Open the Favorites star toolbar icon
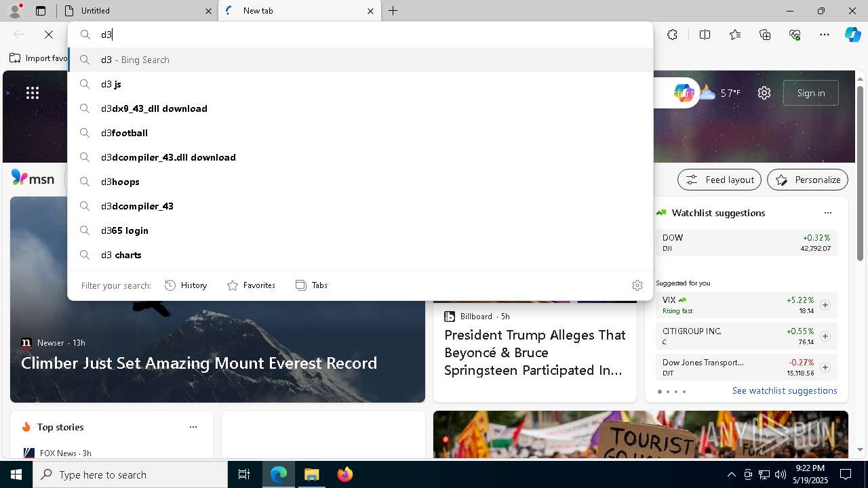This screenshot has width=868, height=488. click(x=735, y=35)
